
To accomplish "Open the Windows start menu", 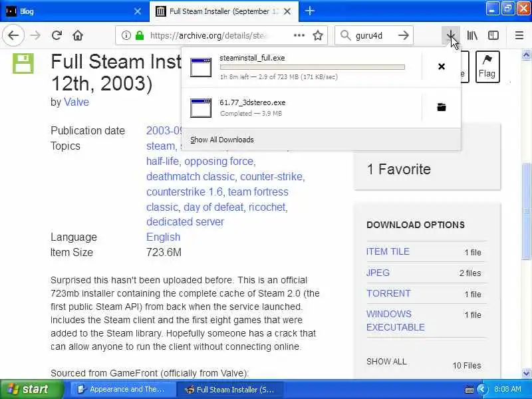I will (32, 389).
